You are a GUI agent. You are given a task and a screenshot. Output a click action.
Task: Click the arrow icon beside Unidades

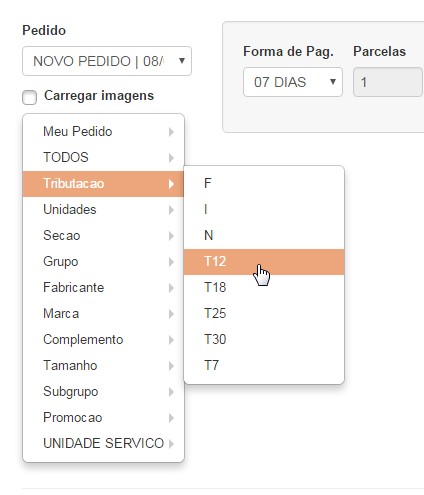click(171, 210)
